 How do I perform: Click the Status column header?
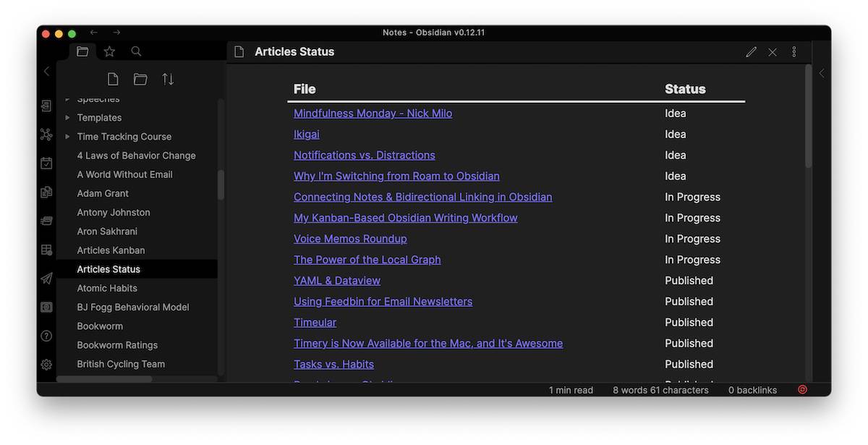(685, 89)
